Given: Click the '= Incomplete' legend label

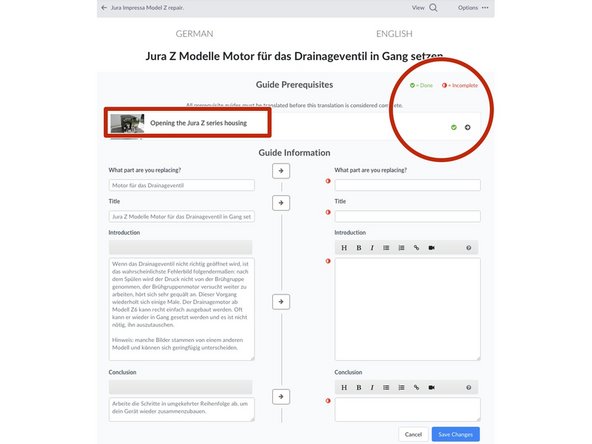Looking at the screenshot, I should [463, 85].
